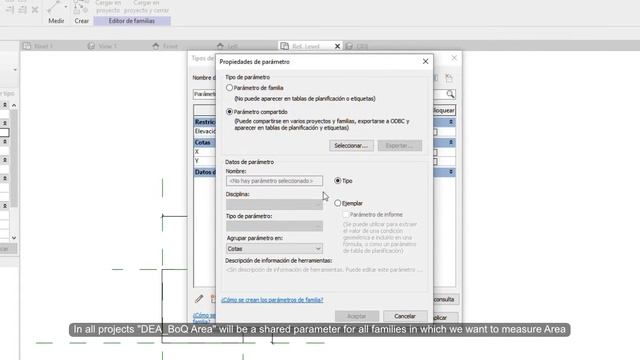Open the help link in Tipos de familia window
Viewport: 640px width, 360px height.
204,318
